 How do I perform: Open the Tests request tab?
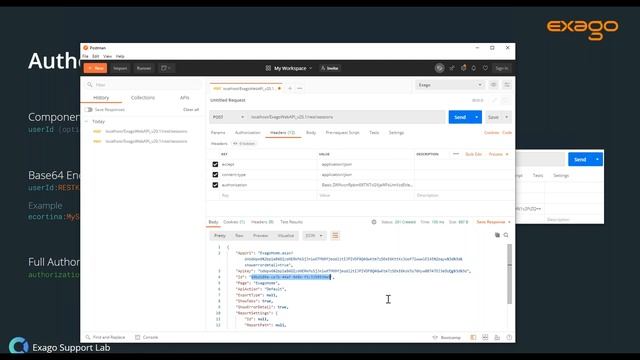pyautogui.click(x=374, y=133)
